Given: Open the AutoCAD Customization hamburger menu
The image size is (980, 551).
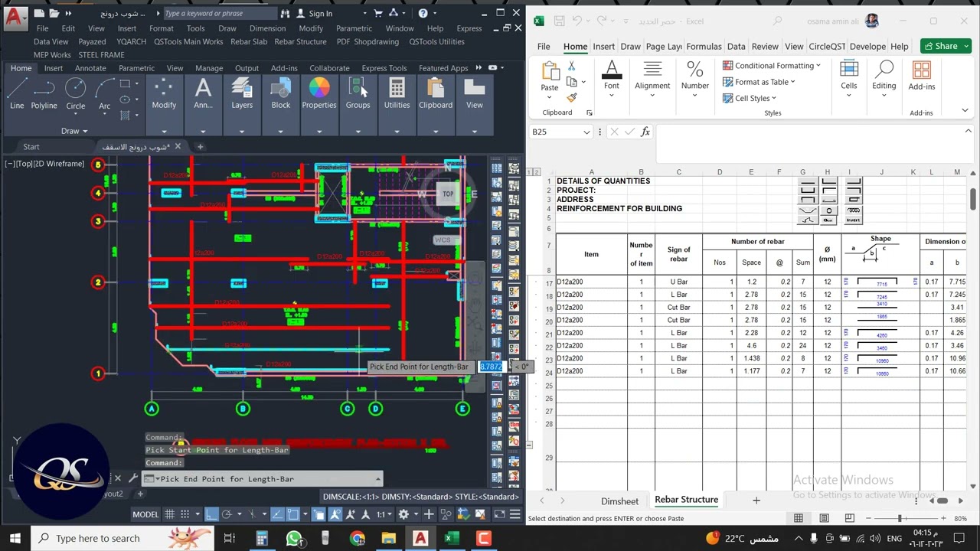Looking at the screenshot, I should (514, 514).
